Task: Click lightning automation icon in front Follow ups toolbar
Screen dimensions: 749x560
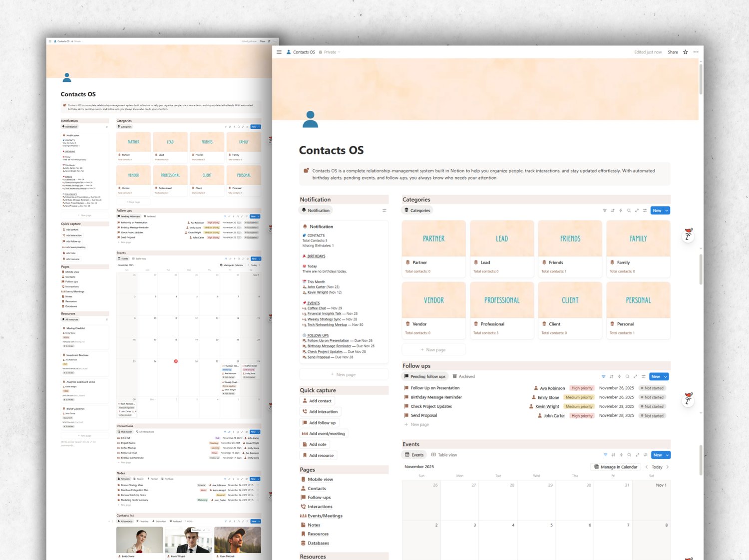Action: tap(619, 376)
